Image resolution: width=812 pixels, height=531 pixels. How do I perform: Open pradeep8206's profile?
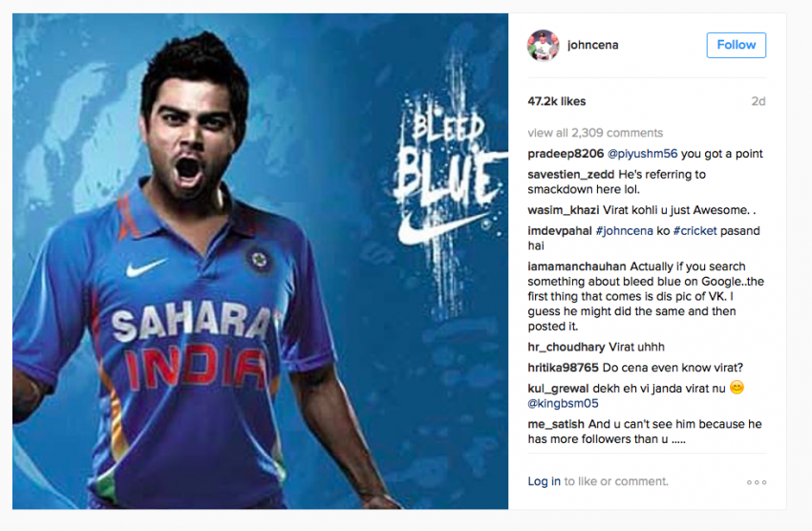pos(566,154)
